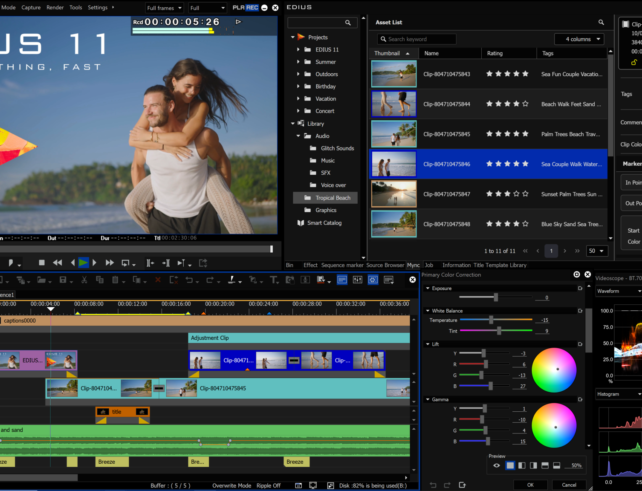The image size is (642, 491).
Task: Step to the next frame
Action: (95, 263)
